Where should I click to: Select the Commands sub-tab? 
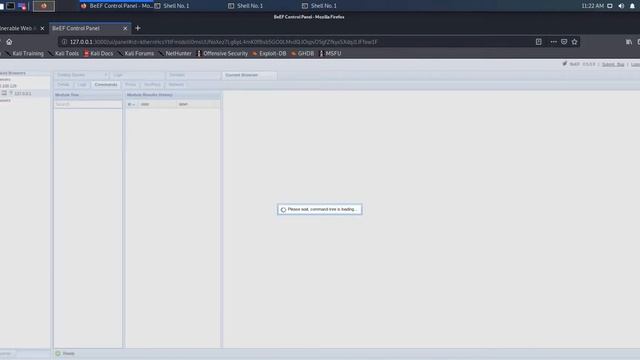pos(106,84)
